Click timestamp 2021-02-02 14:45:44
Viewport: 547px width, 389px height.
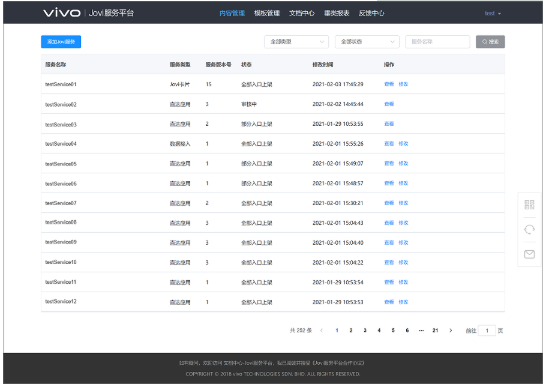point(338,104)
